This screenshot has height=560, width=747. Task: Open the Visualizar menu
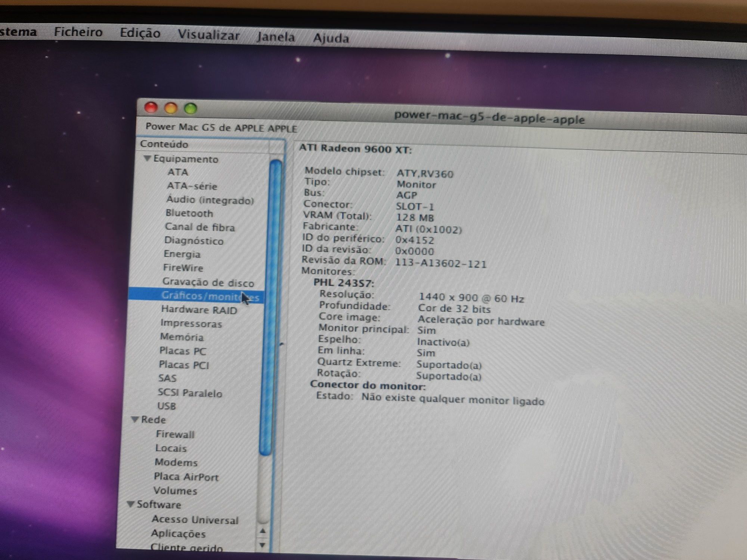pyautogui.click(x=208, y=35)
